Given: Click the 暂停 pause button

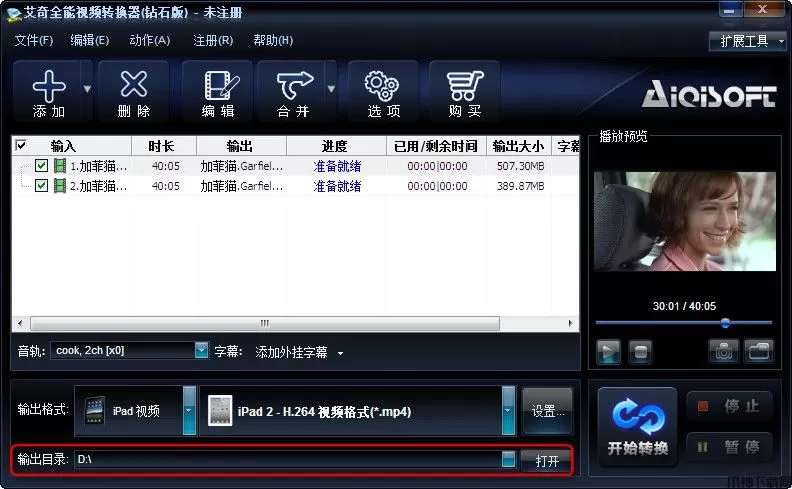Looking at the screenshot, I should click(x=729, y=447).
